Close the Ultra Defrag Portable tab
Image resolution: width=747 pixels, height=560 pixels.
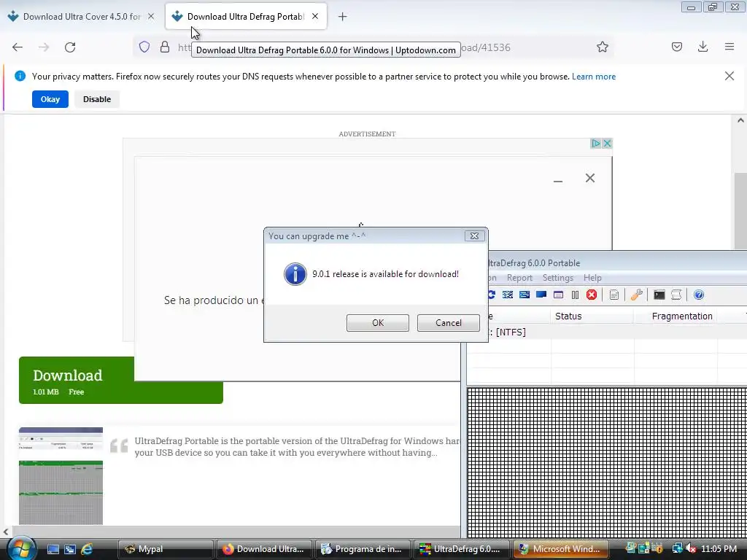click(x=315, y=16)
